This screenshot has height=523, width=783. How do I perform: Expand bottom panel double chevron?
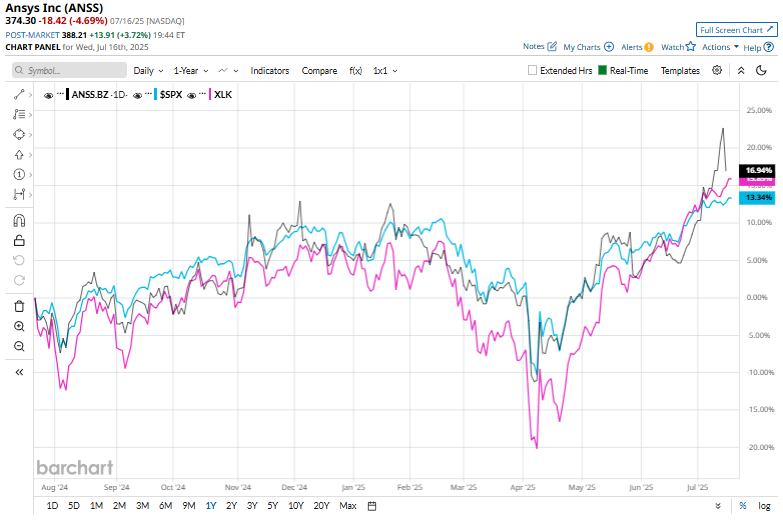coord(718,506)
